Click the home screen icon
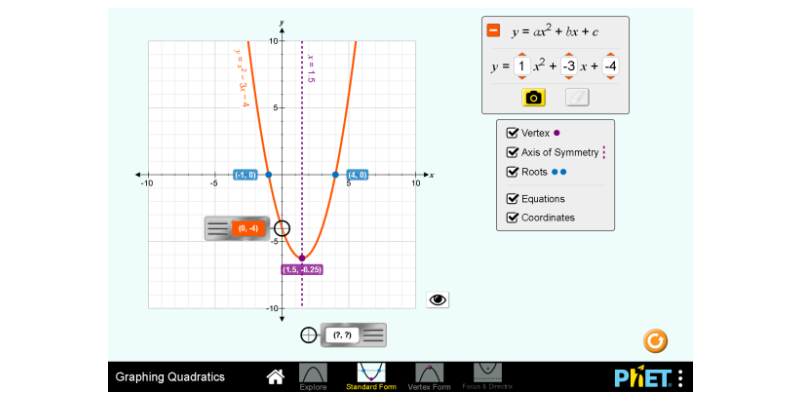Screen dimensions: 800x400 pos(275,377)
